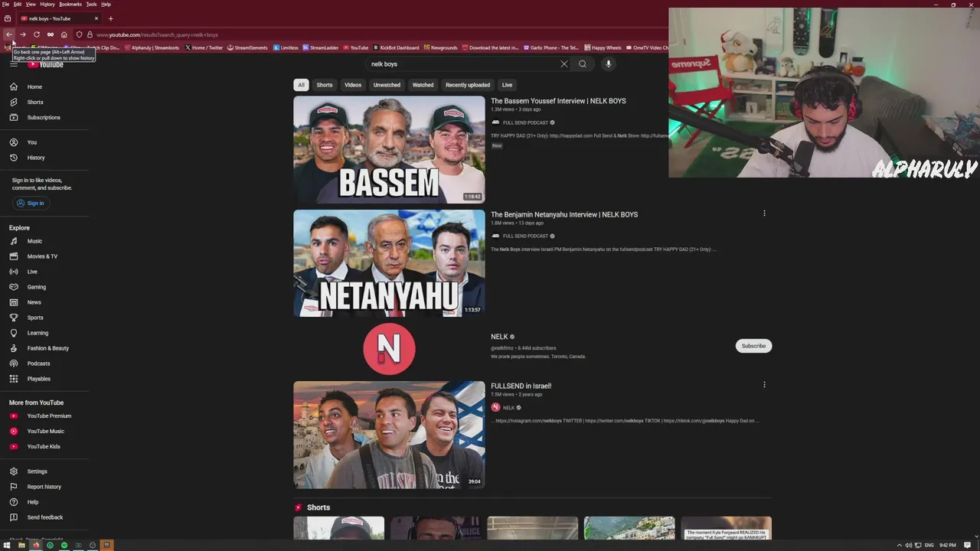Open a new browser tab

click(110, 18)
